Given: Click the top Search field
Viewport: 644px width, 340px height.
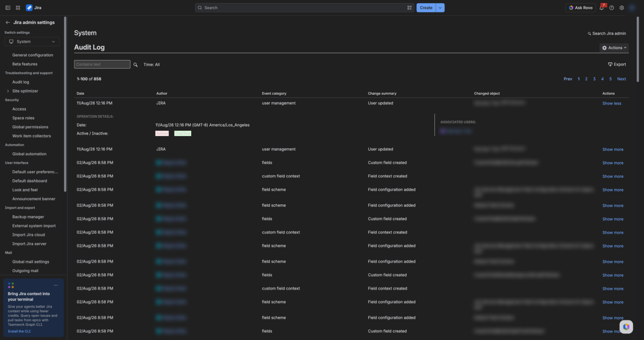Looking at the screenshot, I should pos(305,8).
